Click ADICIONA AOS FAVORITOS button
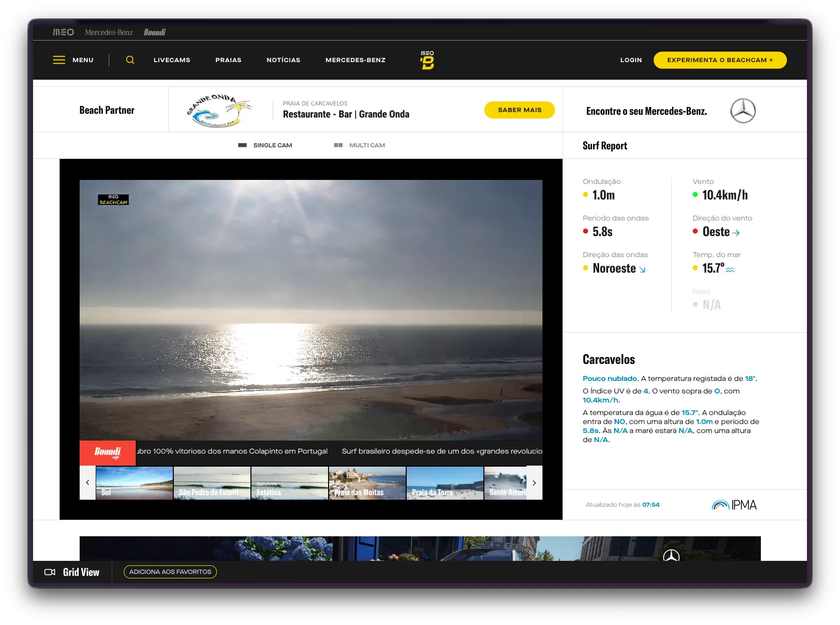This screenshot has height=625, width=840. (170, 572)
